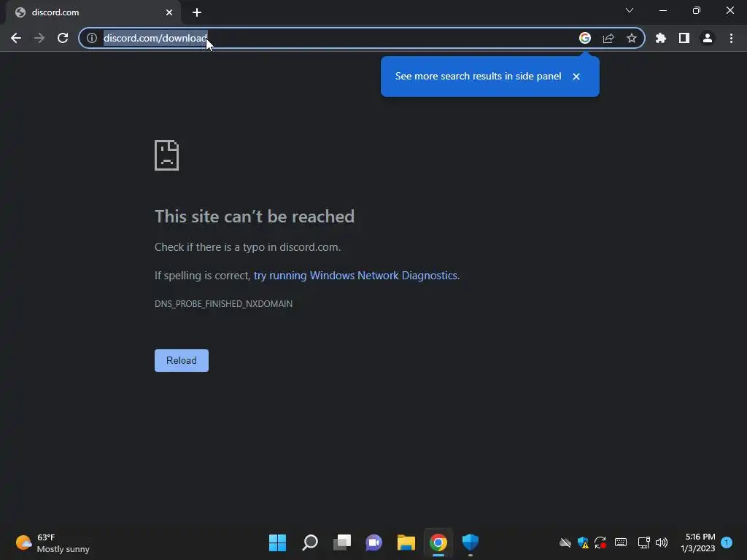This screenshot has width=747, height=560.
Task: Open the Windows Start menu
Action: coord(277,542)
